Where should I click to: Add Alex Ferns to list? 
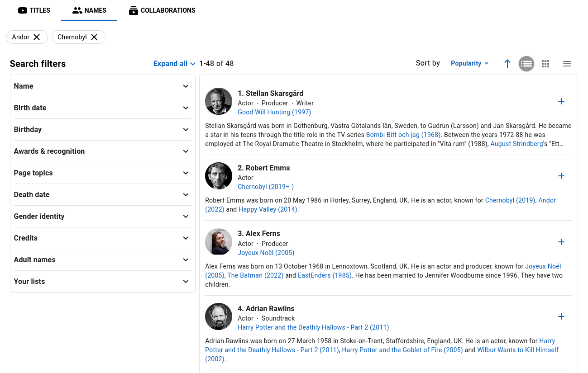561,242
